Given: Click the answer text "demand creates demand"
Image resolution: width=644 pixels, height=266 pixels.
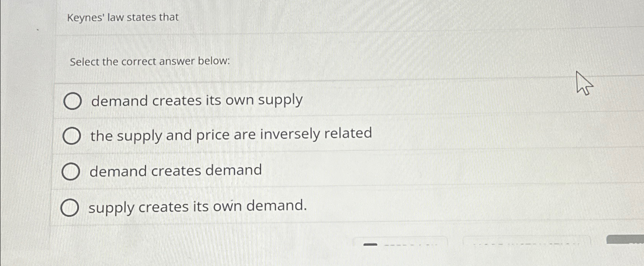Looking at the screenshot, I should 175,170.
